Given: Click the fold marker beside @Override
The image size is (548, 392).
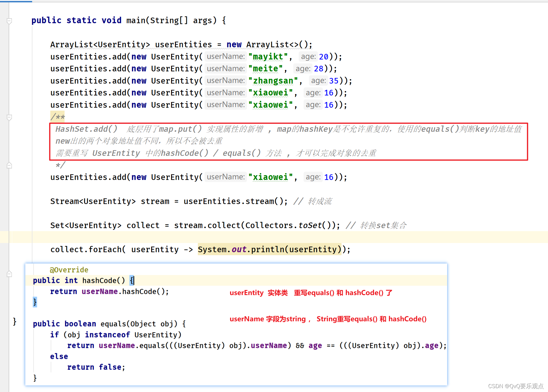Looking at the screenshot, I should pyautogui.click(x=9, y=274).
